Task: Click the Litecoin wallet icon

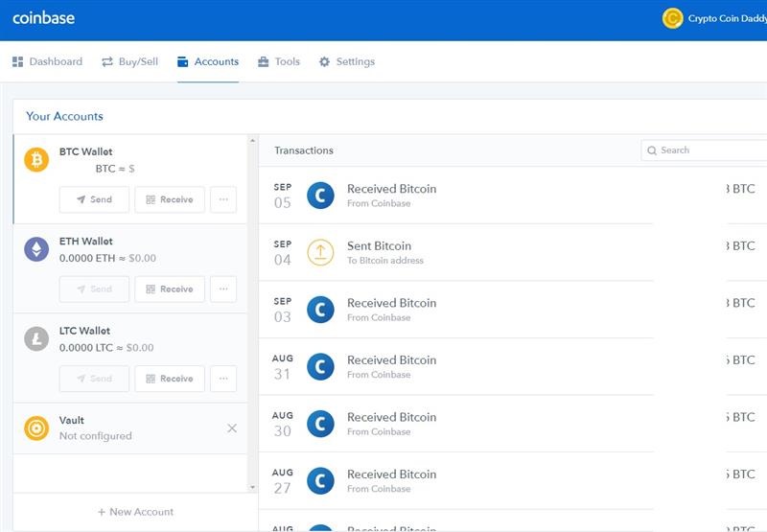Action: (36, 338)
